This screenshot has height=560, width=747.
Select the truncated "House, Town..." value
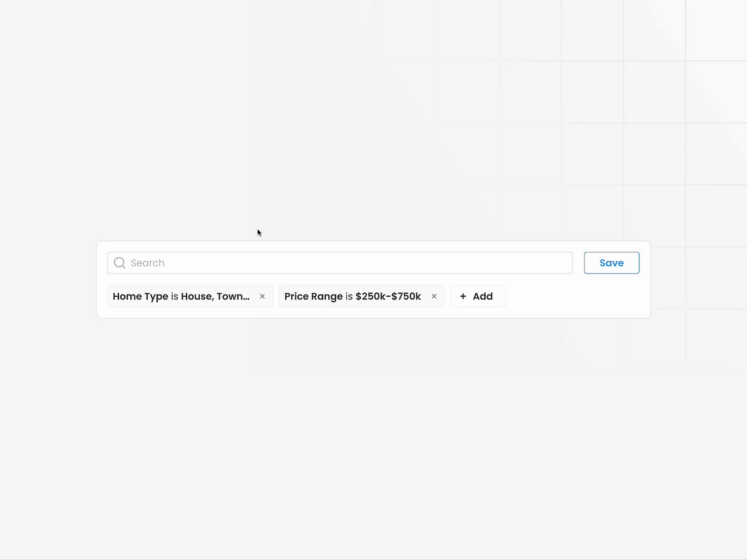tap(215, 296)
